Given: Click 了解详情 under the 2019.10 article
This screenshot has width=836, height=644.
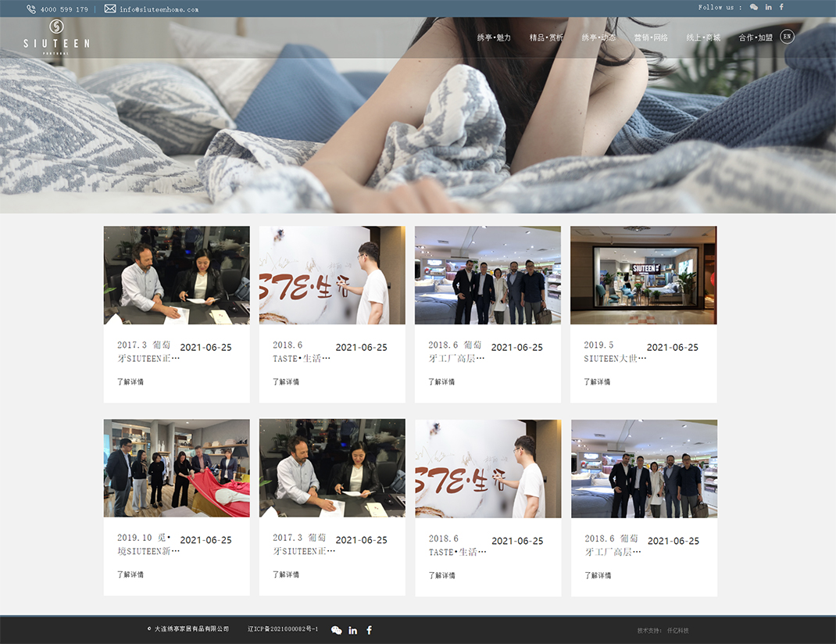Looking at the screenshot, I should [x=130, y=574].
